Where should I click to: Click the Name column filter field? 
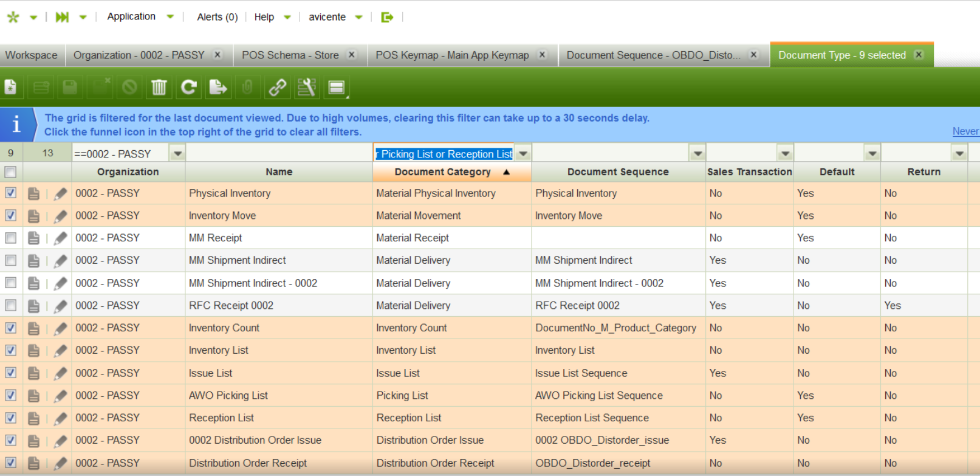click(279, 154)
